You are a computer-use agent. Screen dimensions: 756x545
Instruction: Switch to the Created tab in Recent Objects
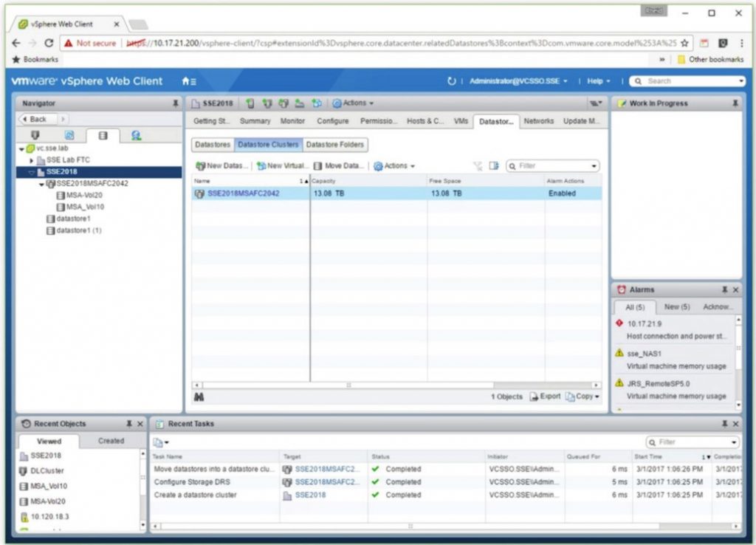click(111, 440)
